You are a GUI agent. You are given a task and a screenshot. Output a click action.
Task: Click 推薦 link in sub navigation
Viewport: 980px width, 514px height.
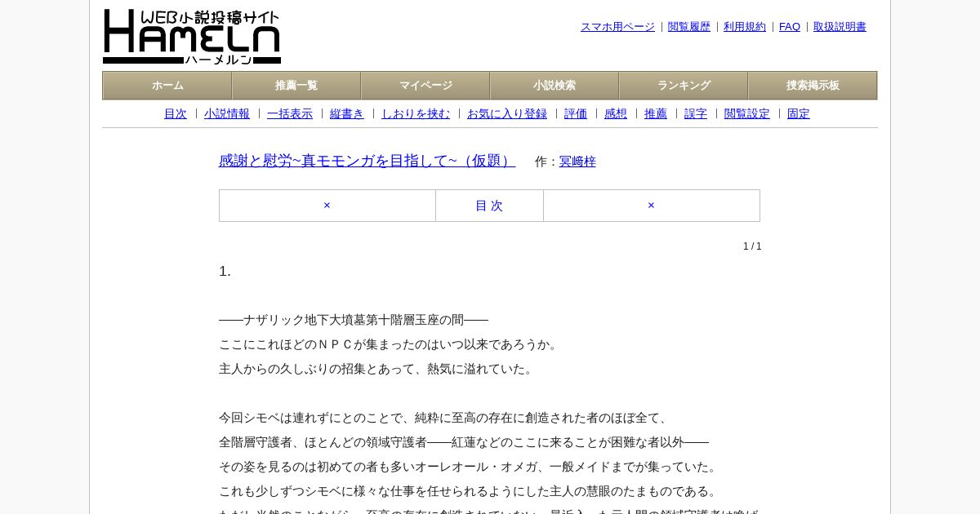(x=656, y=114)
